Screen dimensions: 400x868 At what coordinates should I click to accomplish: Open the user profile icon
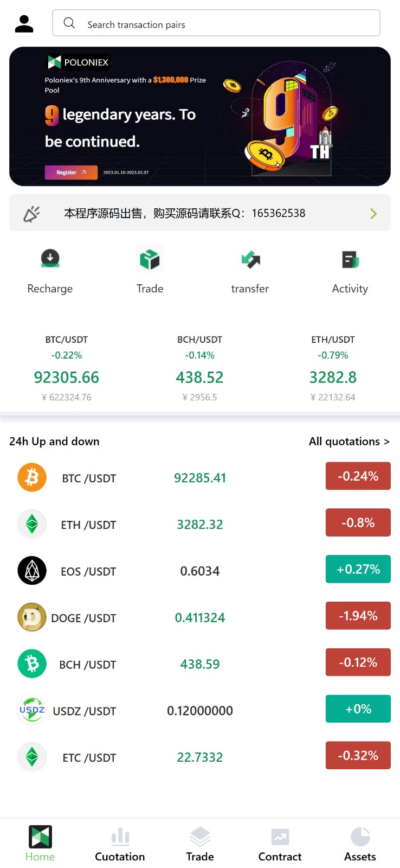coord(24,24)
